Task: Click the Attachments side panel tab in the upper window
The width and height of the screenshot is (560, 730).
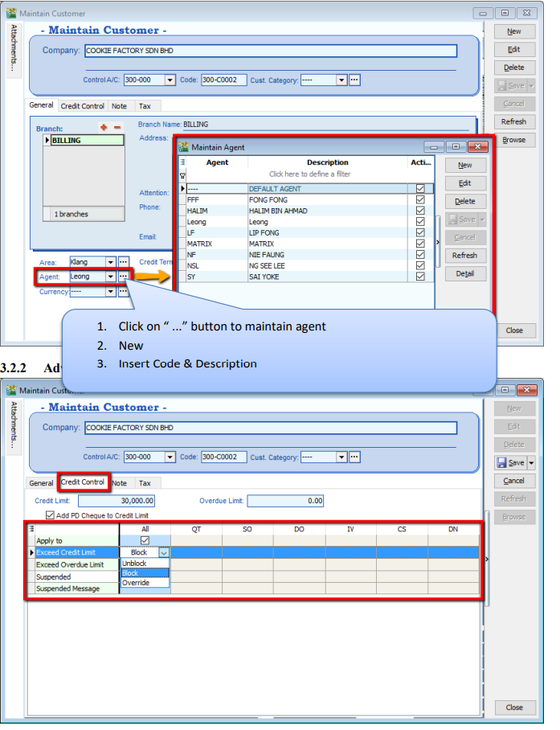Action: point(14,48)
